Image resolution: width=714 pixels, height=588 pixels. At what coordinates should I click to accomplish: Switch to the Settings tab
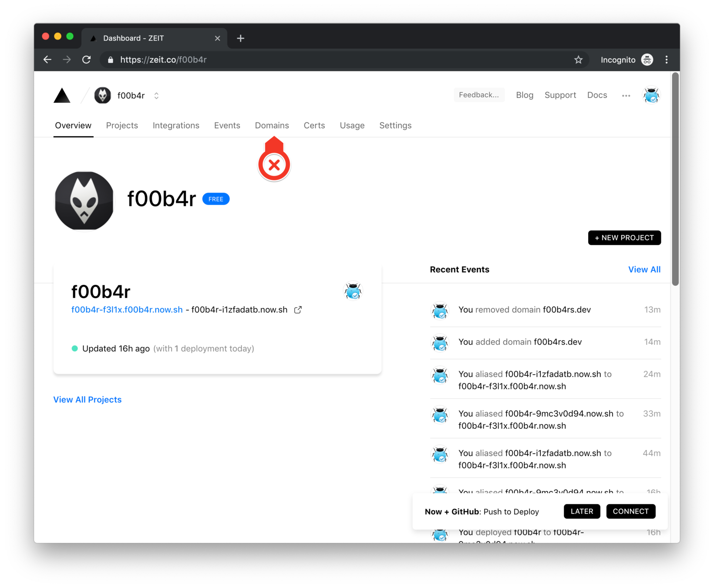pos(395,125)
